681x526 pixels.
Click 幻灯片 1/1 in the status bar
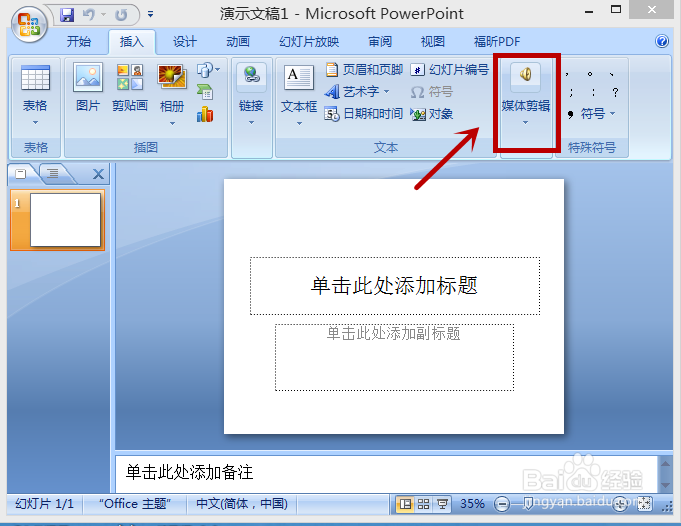click(44, 504)
